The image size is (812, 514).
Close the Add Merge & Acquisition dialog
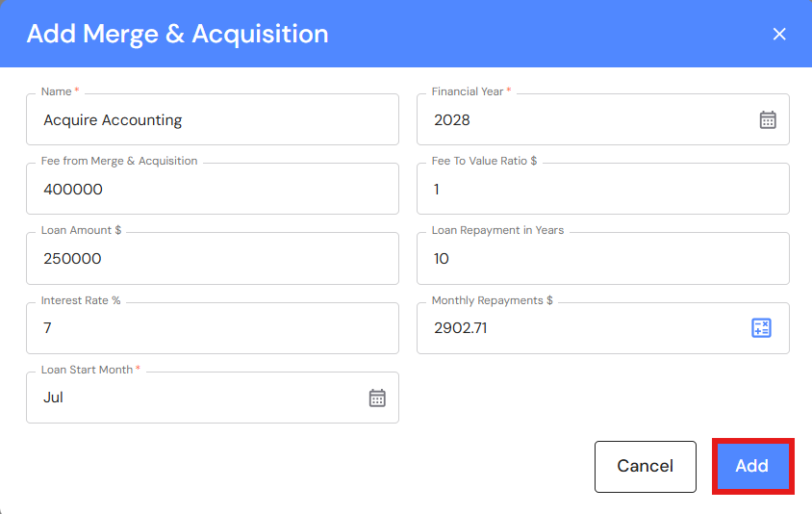[779, 35]
